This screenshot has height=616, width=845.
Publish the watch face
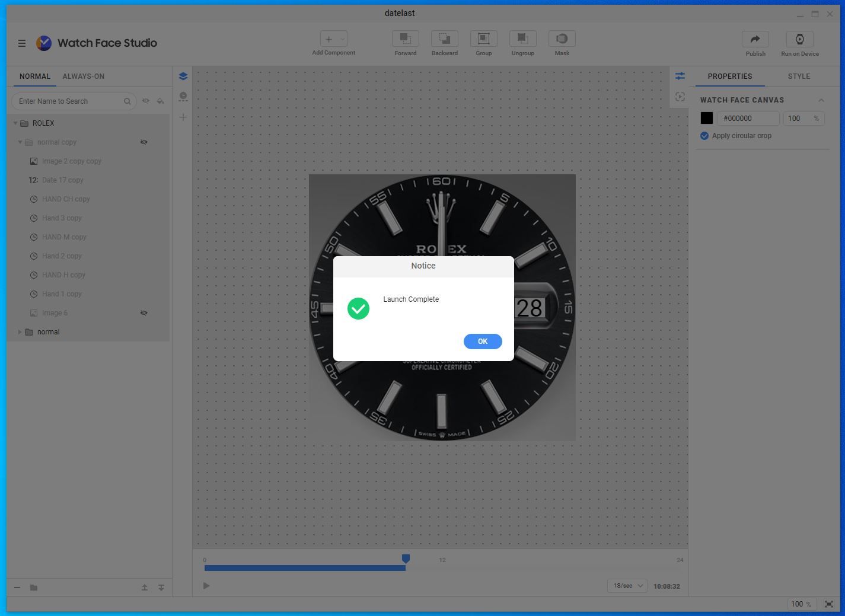pyautogui.click(x=755, y=39)
